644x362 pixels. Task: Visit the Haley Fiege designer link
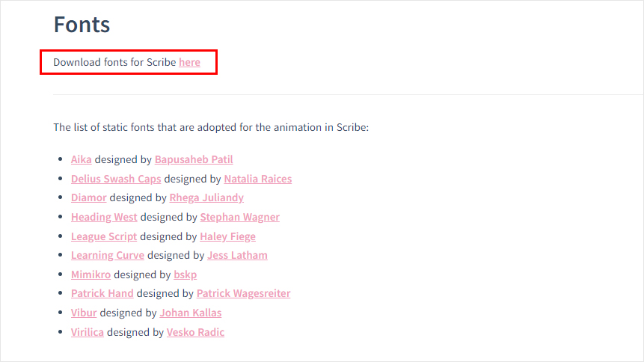coord(227,236)
